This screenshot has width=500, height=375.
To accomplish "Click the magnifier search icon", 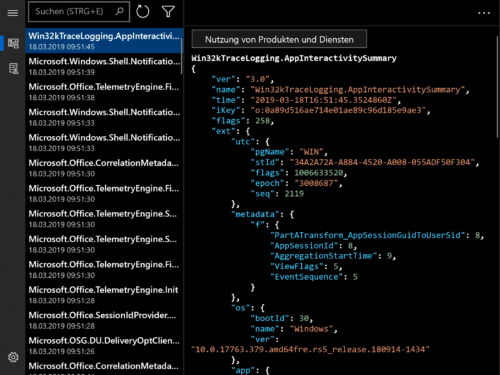I will tap(119, 11).
